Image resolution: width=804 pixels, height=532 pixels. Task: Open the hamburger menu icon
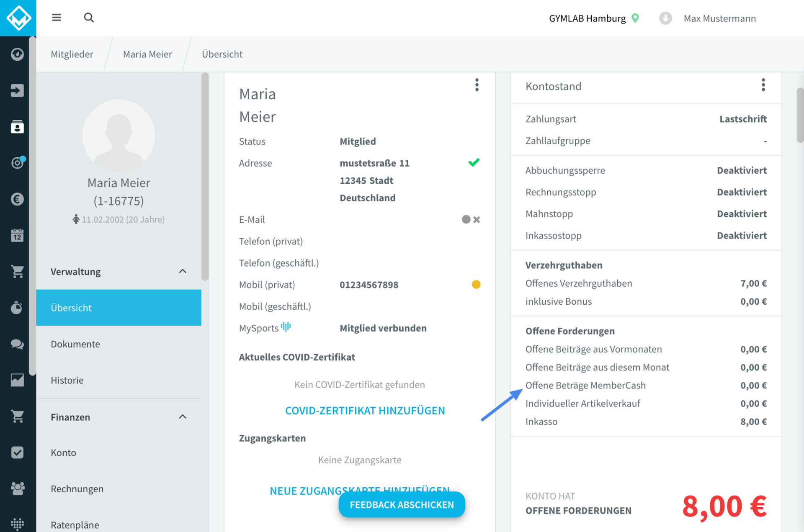tap(56, 18)
